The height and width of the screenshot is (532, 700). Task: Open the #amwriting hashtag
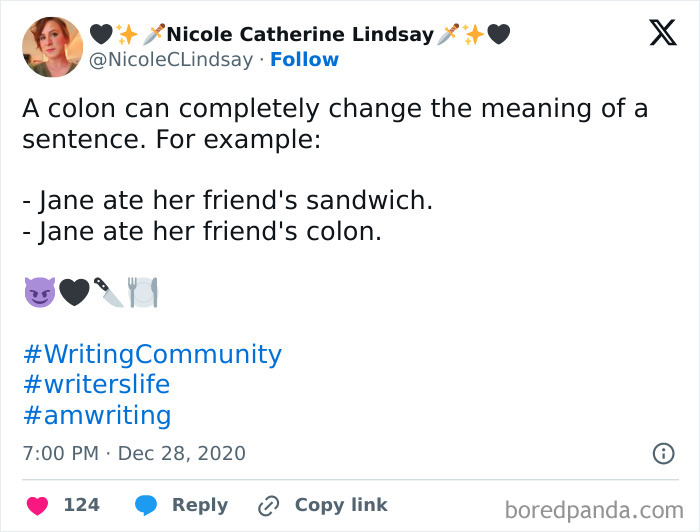(97, 415)
